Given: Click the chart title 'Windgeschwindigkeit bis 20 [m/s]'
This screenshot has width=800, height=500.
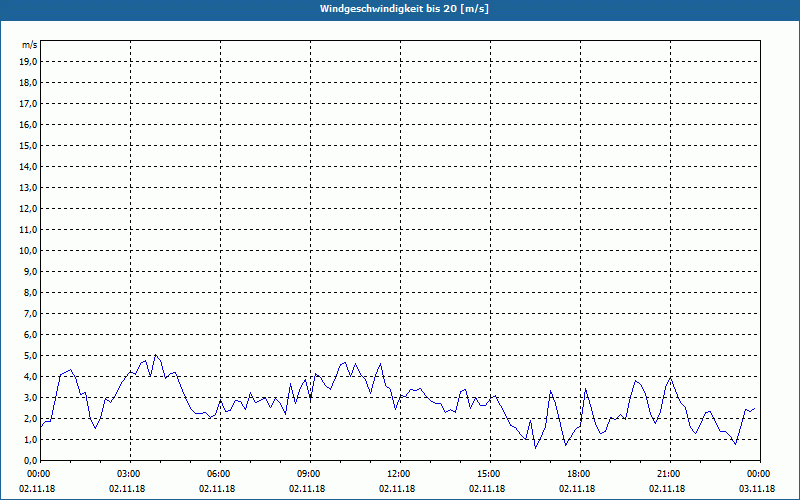Looking at the screenshot, I should [x=404, y=9].
